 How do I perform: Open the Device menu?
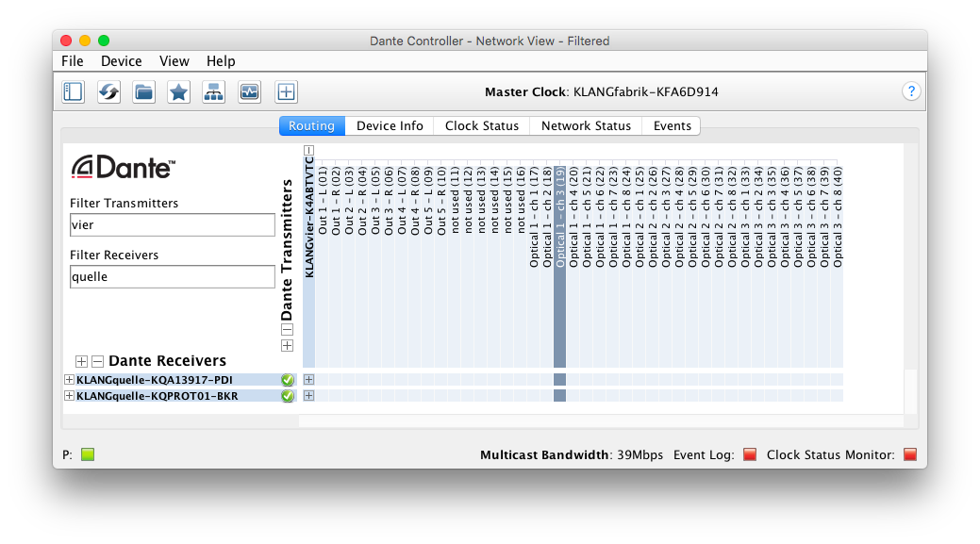[x=122, y=61]
